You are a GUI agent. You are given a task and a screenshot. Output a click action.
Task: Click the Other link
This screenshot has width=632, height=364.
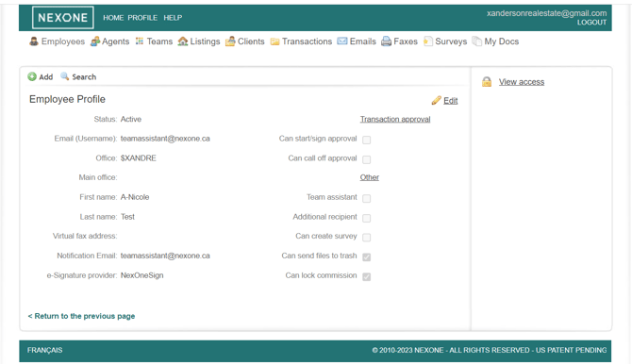pyautogui.click(x=370, y=177)
